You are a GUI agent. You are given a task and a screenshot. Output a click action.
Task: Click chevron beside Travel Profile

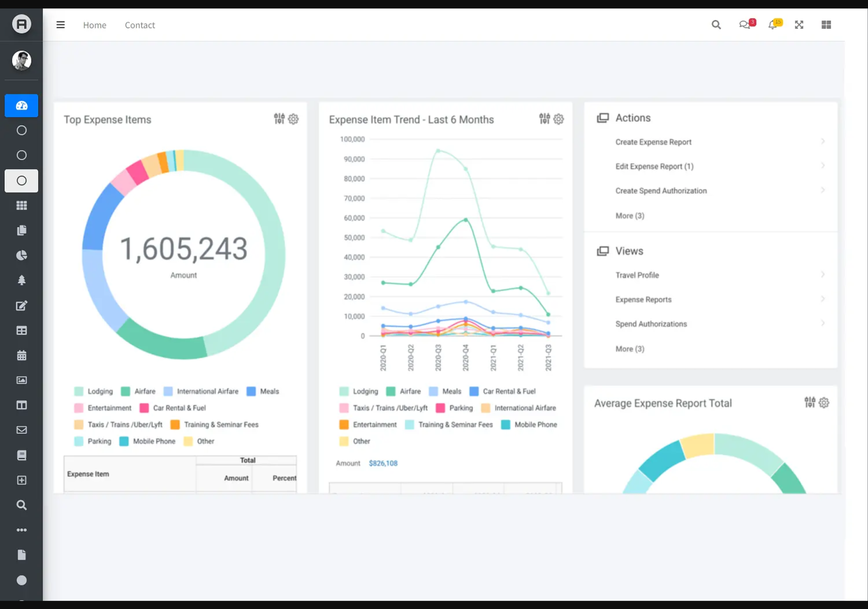point(823,275)
